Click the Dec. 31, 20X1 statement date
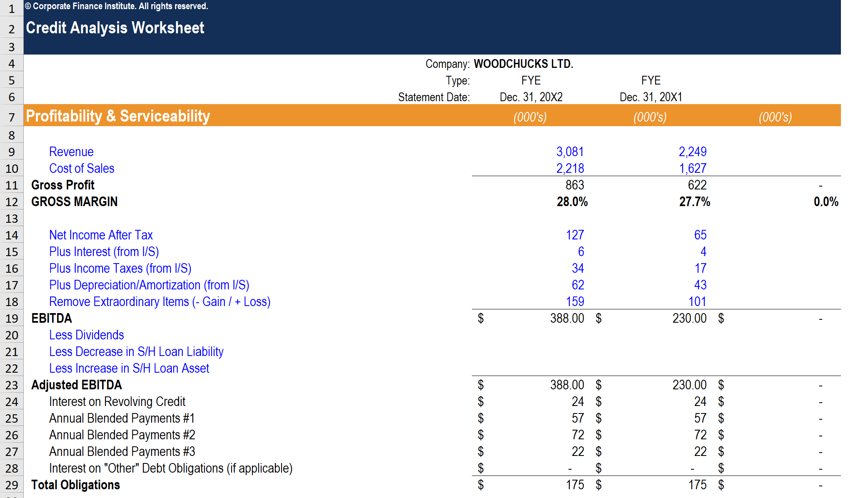The height and width of the screenshot is (498, 868). (651, 97)
